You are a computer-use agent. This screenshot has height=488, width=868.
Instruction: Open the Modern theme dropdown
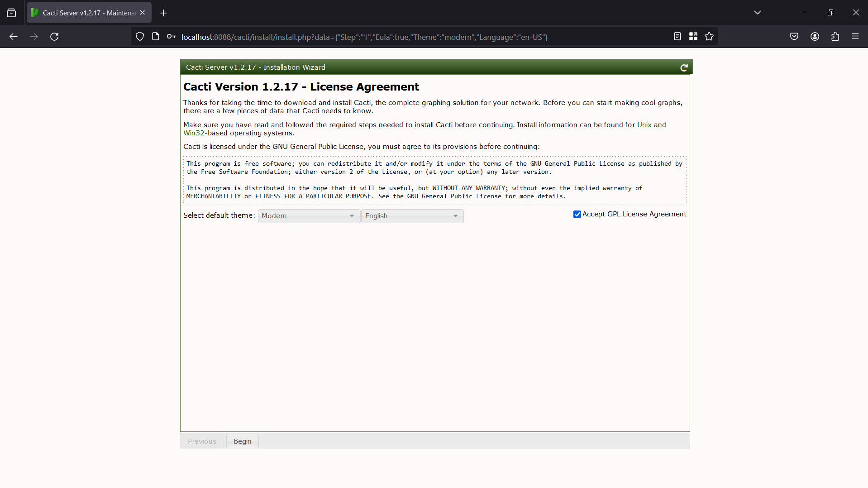[x=309, y=216]
